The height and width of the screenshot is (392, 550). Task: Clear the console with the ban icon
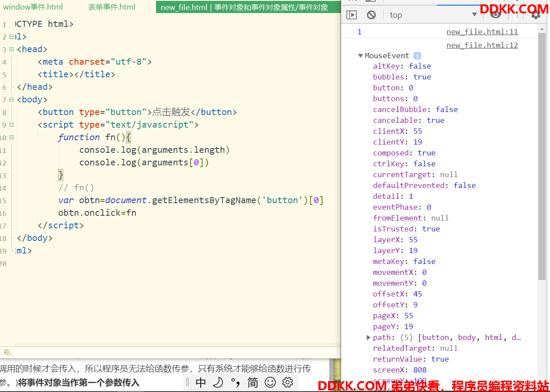tap(371, 15)
